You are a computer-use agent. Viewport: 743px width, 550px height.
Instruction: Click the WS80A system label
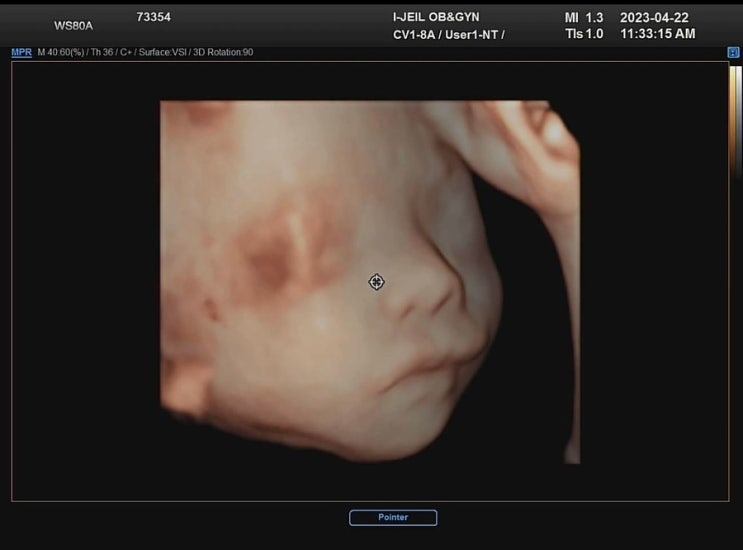(x=73, y=26)
